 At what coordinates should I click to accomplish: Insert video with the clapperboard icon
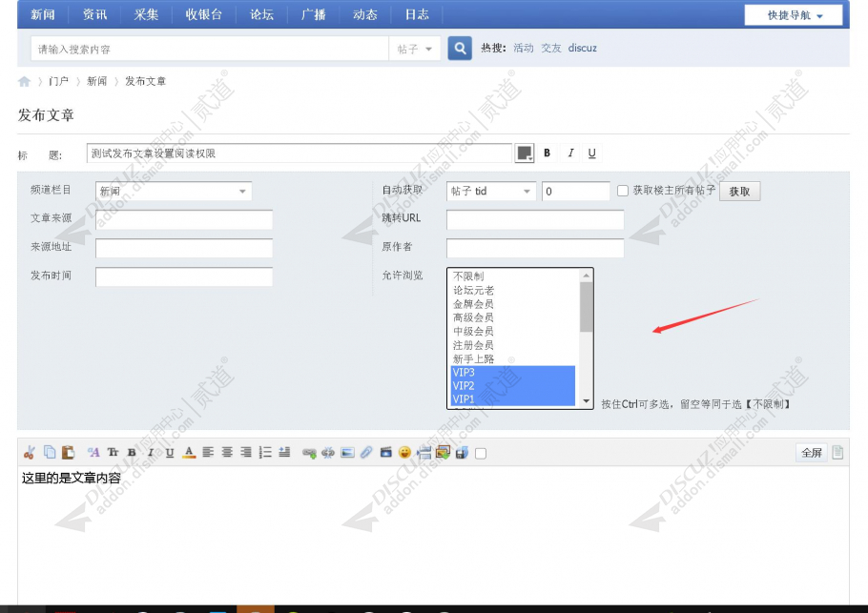click(386, 453)
